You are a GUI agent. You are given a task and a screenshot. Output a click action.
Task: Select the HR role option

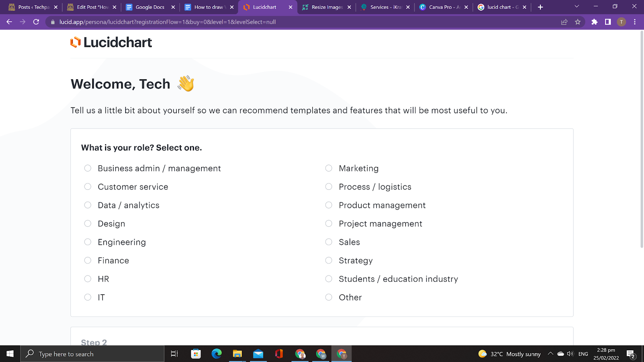click(88, 279)
